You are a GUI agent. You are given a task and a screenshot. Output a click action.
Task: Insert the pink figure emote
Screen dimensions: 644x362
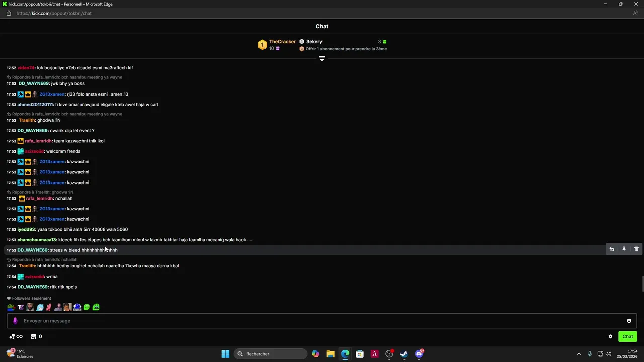pos(49,307)
